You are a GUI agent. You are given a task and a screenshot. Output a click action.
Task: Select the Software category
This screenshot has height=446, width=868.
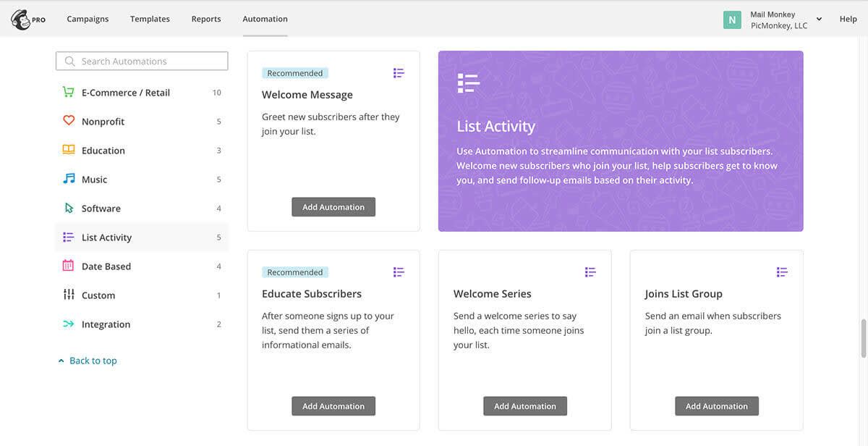[x=142, y=209]
